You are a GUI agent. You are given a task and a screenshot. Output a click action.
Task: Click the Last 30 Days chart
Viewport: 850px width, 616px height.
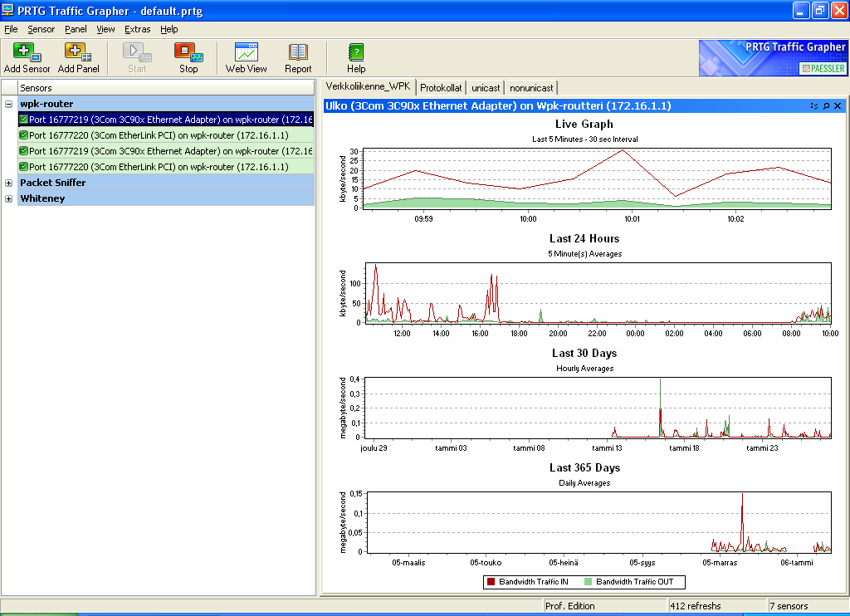598,408
